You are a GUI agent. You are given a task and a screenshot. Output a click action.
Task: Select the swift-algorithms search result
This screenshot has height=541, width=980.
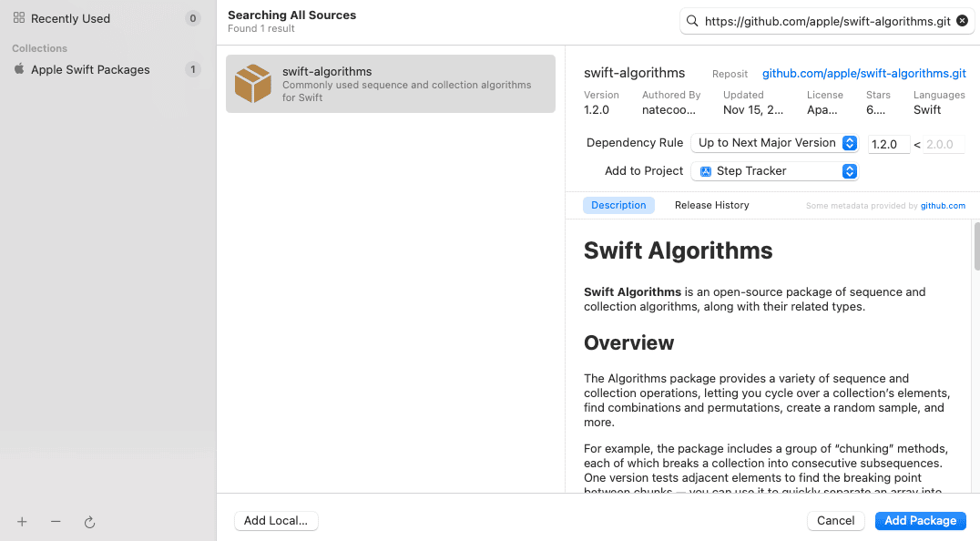[391, 84]
